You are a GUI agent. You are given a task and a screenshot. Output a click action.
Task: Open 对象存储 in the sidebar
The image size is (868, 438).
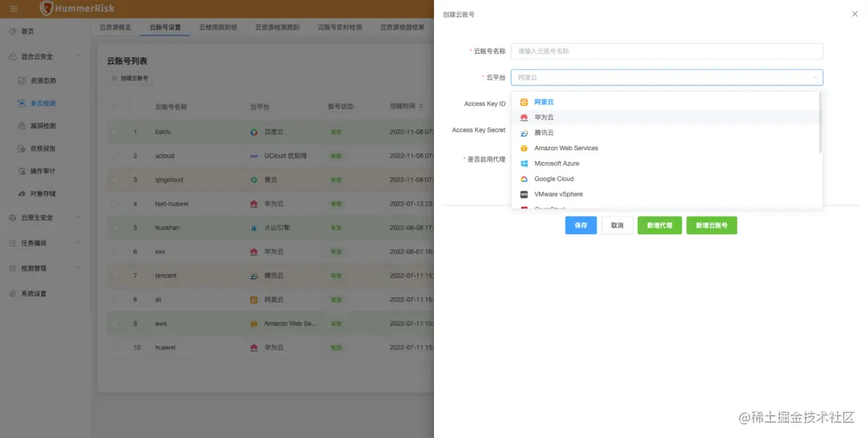[45, 194]
